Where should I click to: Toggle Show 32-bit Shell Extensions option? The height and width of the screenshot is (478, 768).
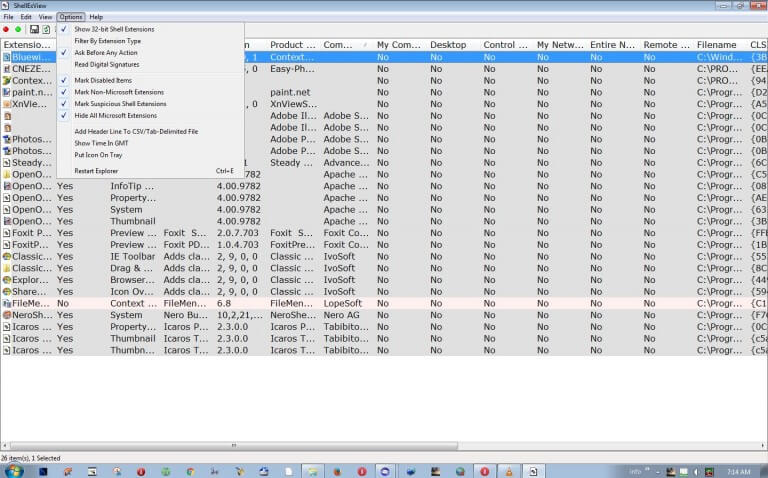click(114, 29)
